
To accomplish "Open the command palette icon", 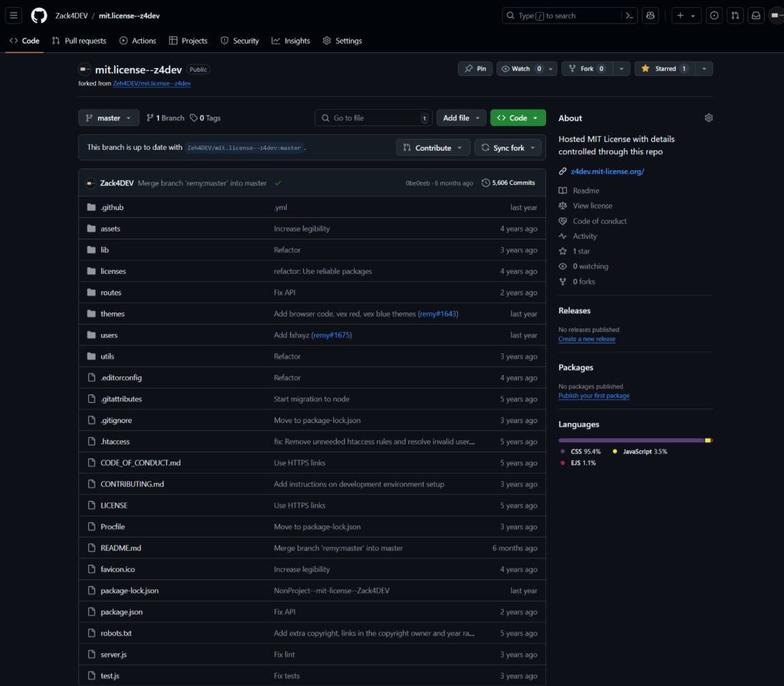I will tap(629, 16).
